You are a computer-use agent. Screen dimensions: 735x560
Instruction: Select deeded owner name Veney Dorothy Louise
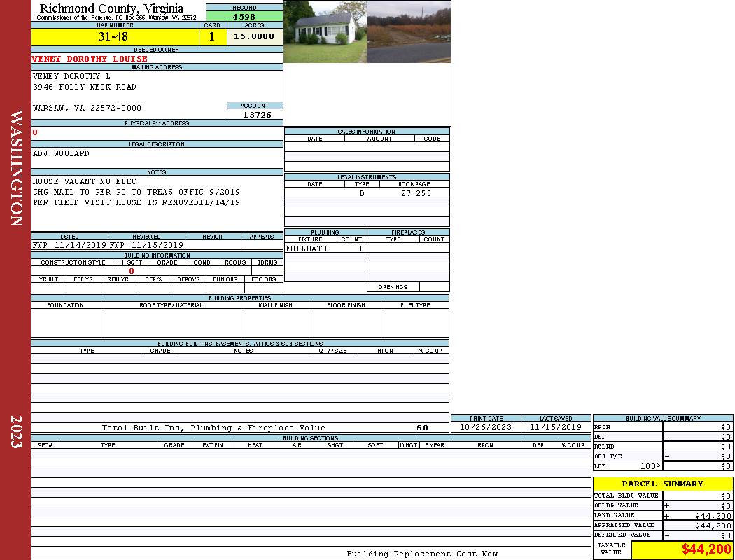[x=90, y=59]
